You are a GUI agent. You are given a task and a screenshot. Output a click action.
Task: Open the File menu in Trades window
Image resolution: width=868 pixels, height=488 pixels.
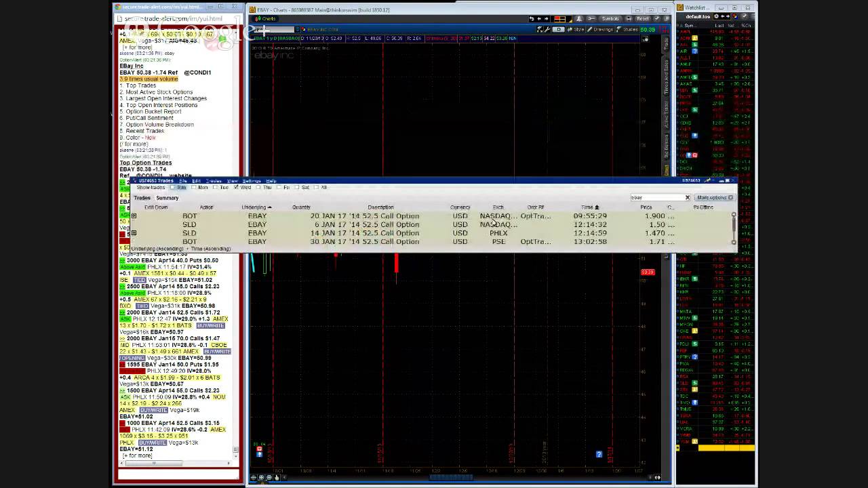click(x=183, y=181)
